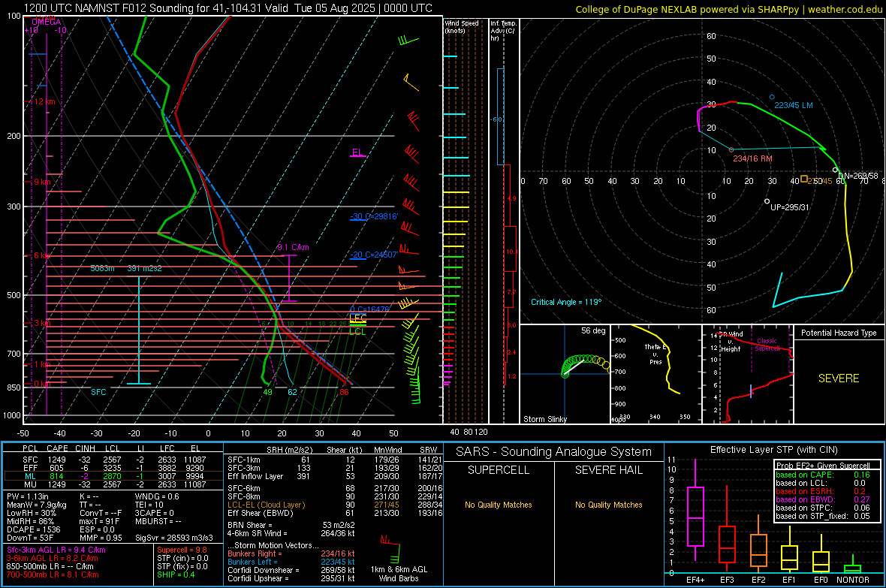Click the College of DuPage NEXLAB credit text
Viewport: 886px width, 588px height.
click(729, 9)
